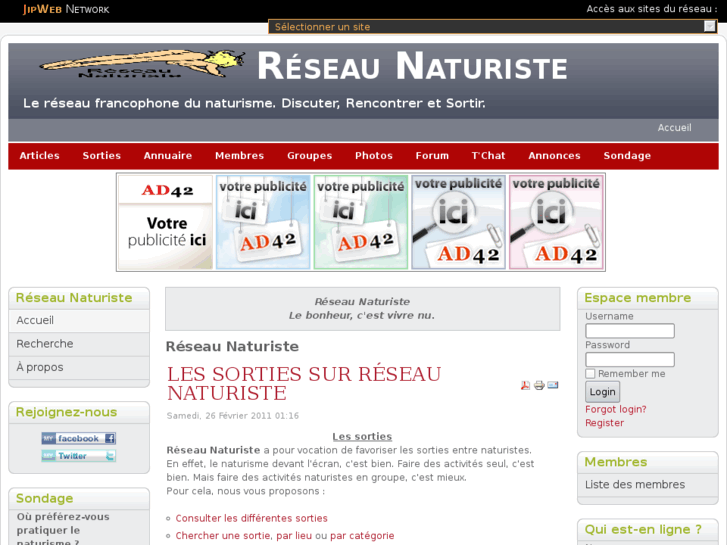Click the grey-blue magnifier AD42 banner
The width and height of the screenshot is (727, 545).
pyautogui.click(x=459, y=222)
